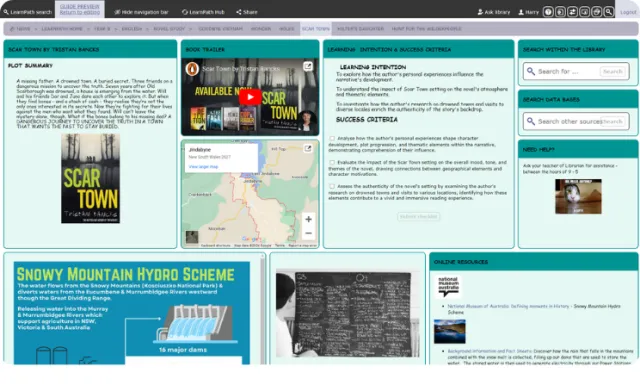Open the Hunt for the Wilderpeople tab
The width and height of the screenshot is (640, 385).
[426, 29]
